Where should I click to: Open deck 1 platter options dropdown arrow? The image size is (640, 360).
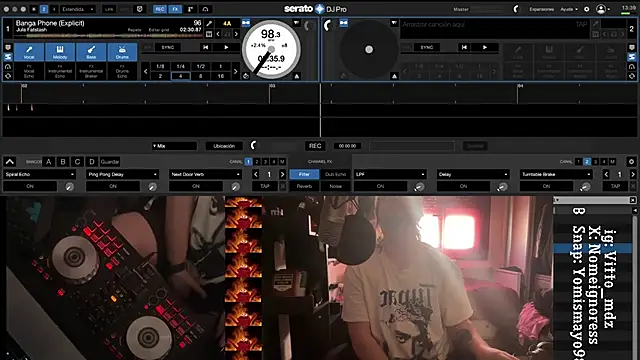point(296,23)
